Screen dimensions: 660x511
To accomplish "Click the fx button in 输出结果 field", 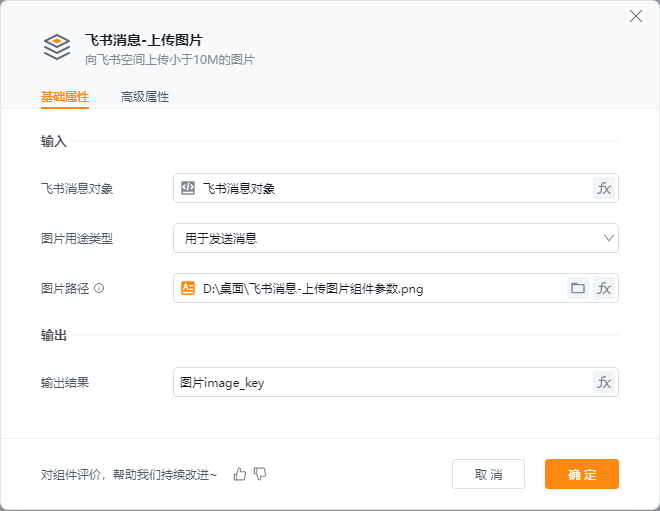I will [604, 382].
